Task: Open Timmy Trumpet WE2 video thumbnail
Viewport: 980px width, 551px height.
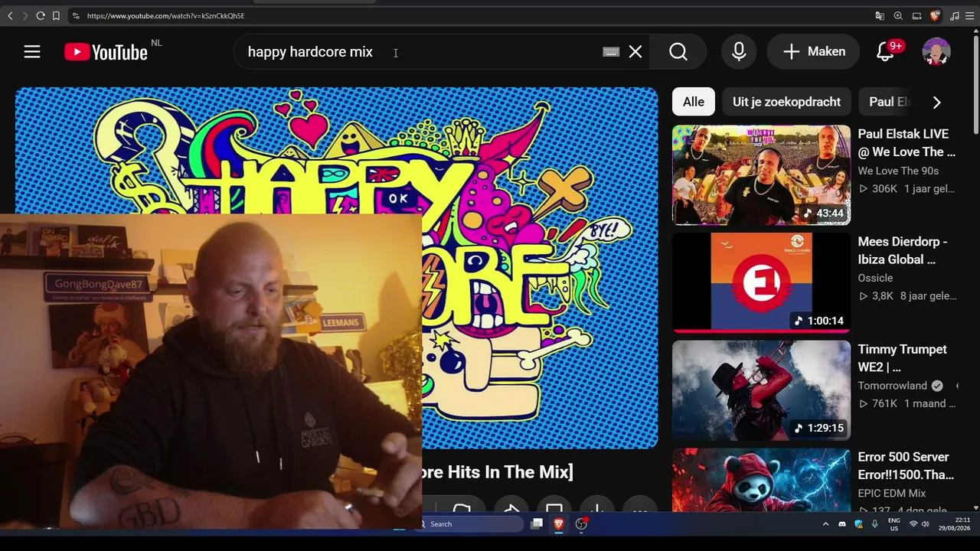Action: point(761,390)
